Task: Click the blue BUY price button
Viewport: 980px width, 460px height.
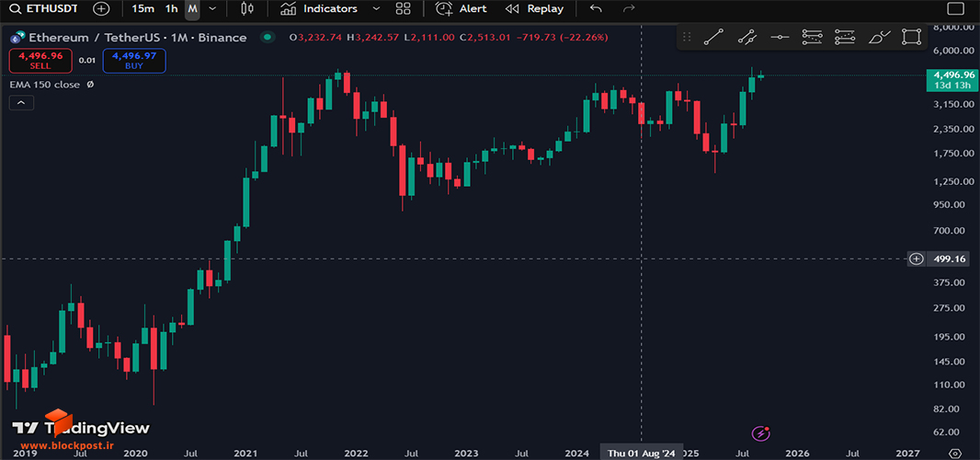Action: [134, 61]
